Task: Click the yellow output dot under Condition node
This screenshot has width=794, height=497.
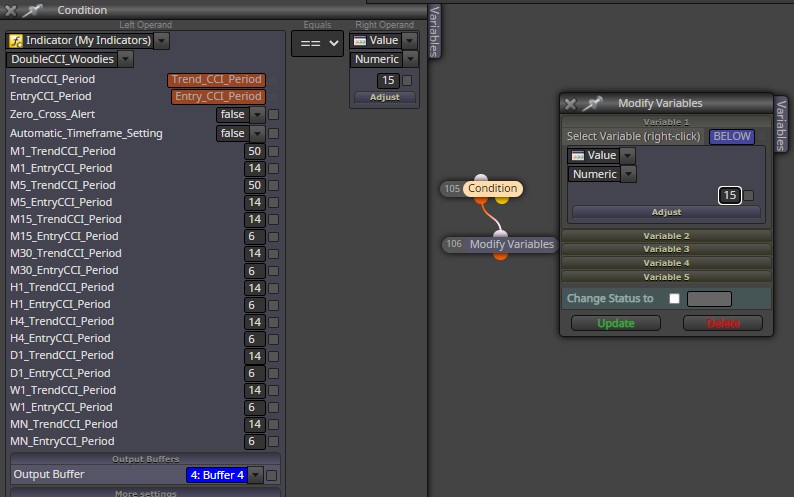Action: (502, 200)
